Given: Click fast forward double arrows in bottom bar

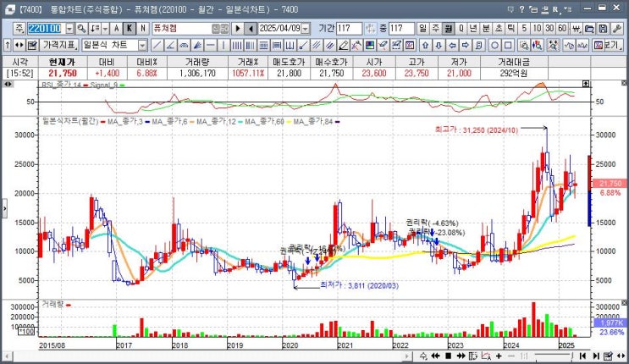Looking at the screenshot, I should pos(461,356).
